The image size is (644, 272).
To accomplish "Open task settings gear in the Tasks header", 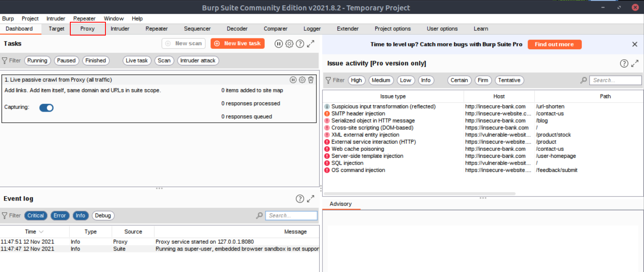I will (289, 44).
